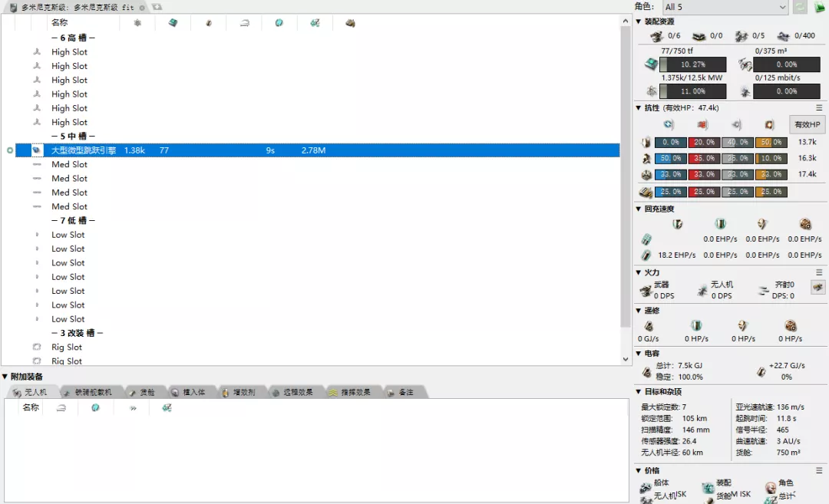Click the capacitor icon beside 总计: 7.5k GJ
The height and width of the screenshot is (504, 829).
(646, 372)
